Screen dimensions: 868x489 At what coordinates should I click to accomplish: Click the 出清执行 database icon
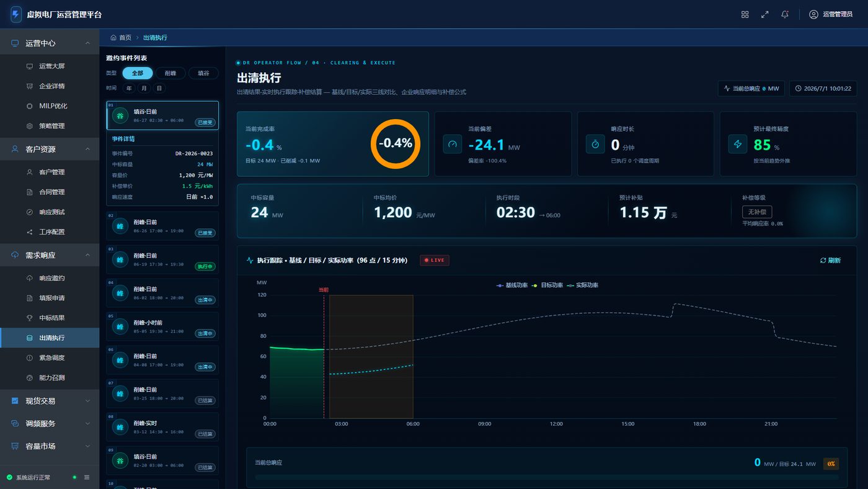pos(29,338)
